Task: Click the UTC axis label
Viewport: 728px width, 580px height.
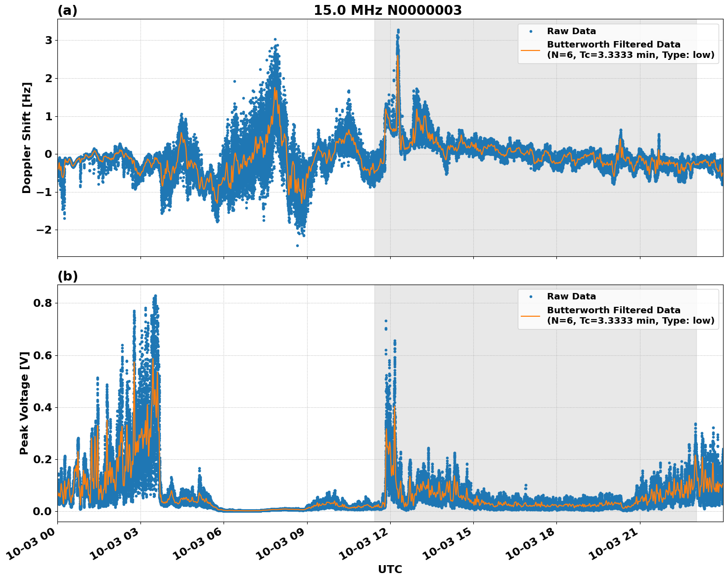Action: (389, 570)
